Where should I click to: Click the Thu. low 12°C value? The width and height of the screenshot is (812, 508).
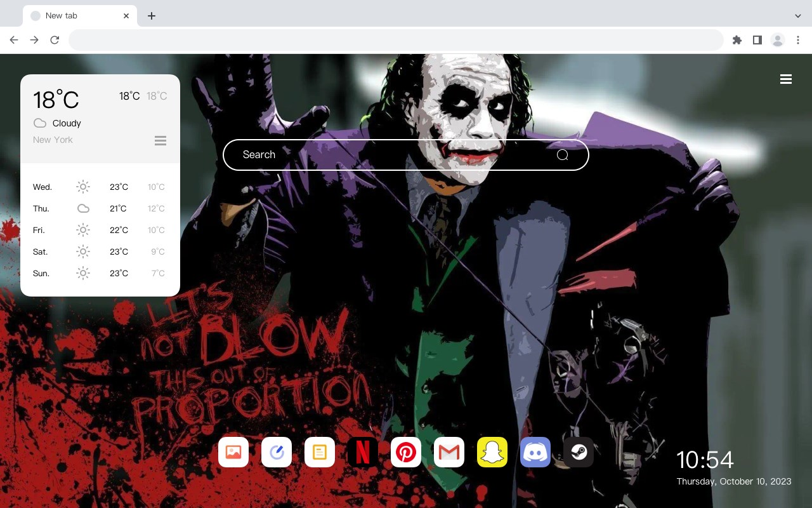[x=156, y=208]
